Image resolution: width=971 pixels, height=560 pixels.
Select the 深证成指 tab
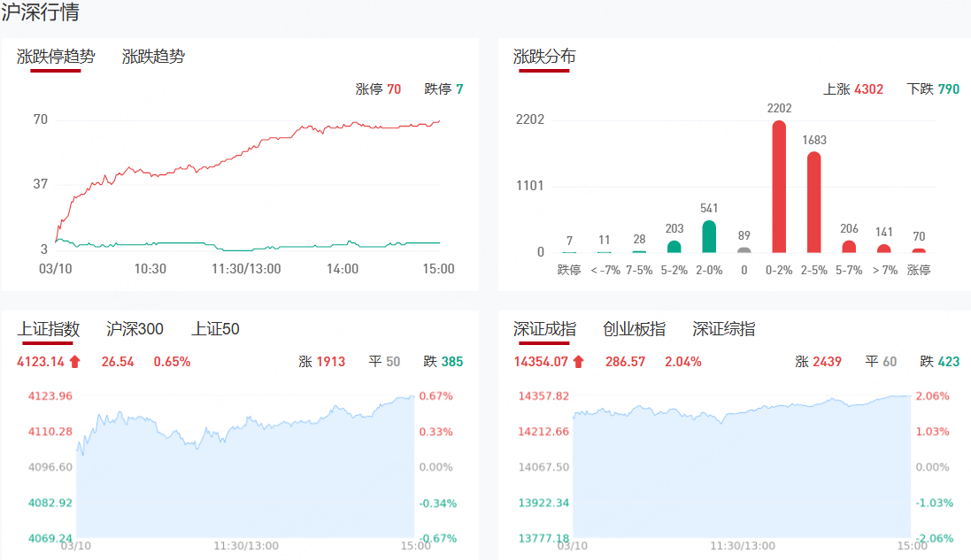click(544, 329)
